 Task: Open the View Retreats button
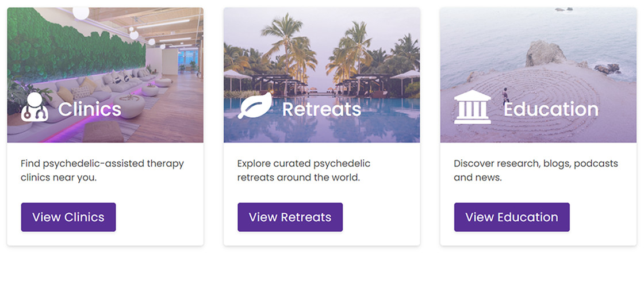[290, 217]
